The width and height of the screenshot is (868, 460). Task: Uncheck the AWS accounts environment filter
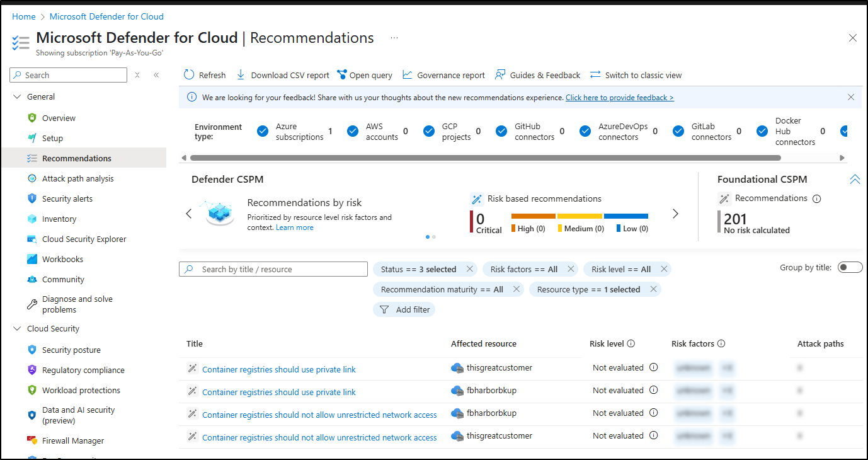click(353, 131)
